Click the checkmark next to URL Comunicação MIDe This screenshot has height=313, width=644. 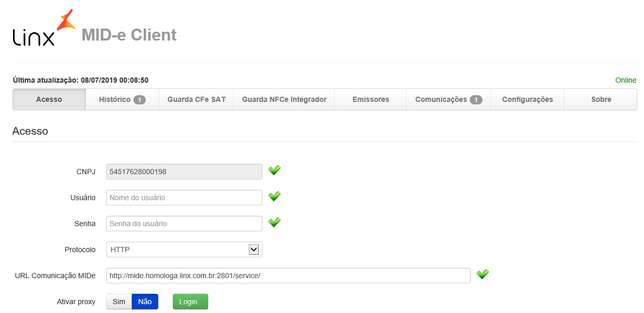(483, 275)
